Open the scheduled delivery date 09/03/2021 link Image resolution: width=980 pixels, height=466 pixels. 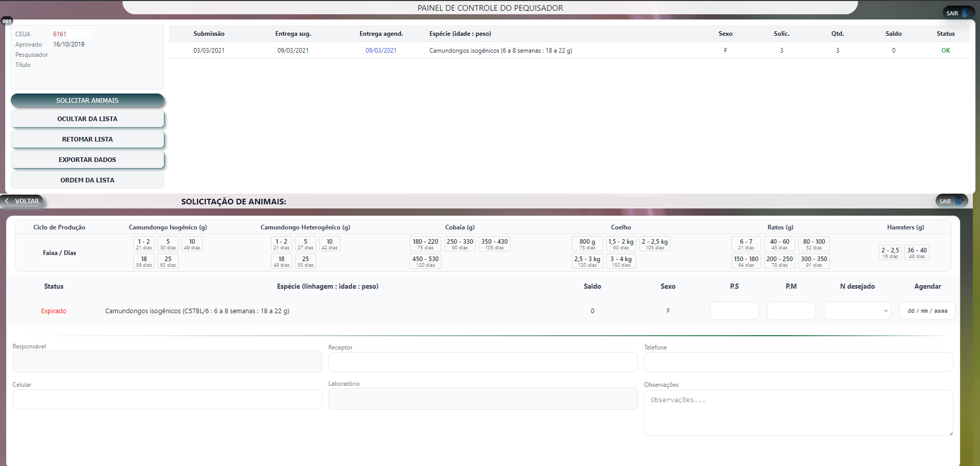coord(381,51)
